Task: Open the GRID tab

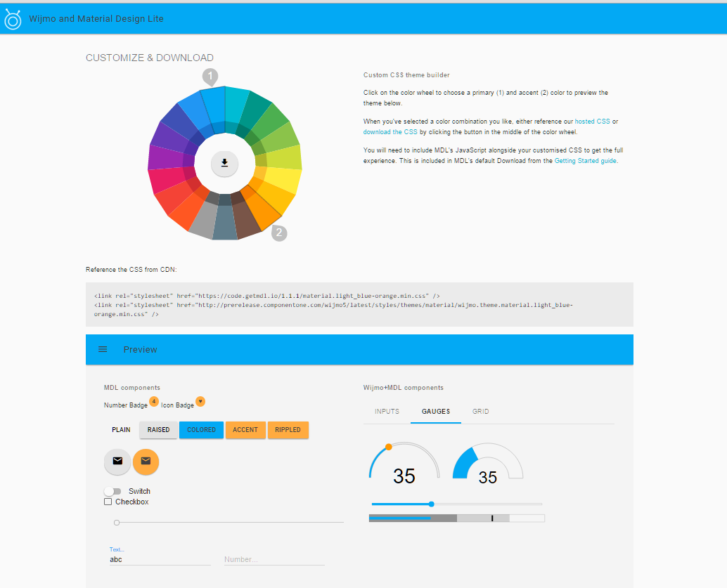Action: [x=480, y=412]
